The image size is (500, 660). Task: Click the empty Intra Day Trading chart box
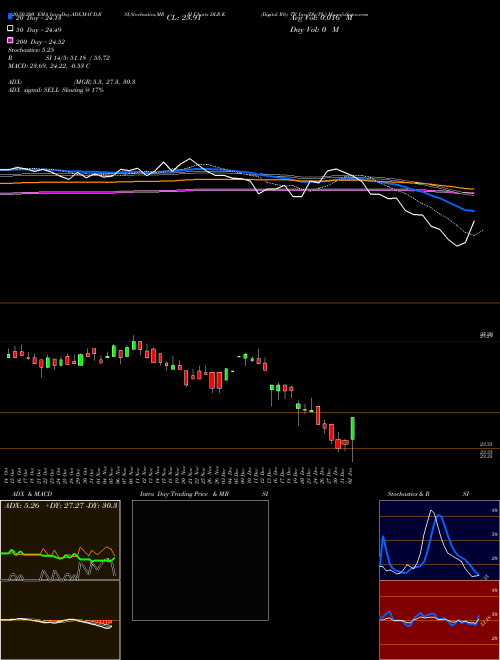[x=200, y=560]
